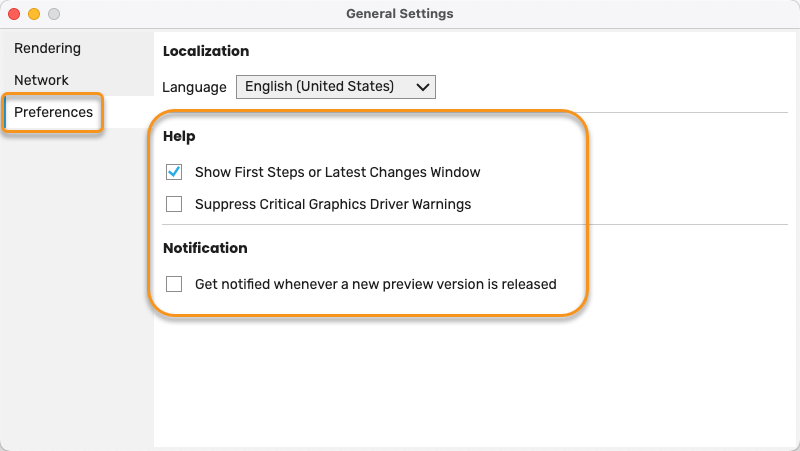The height and width of the screenshot is (451, 800).
Task: Click the Language field label
Action: (x=194, y=87)
